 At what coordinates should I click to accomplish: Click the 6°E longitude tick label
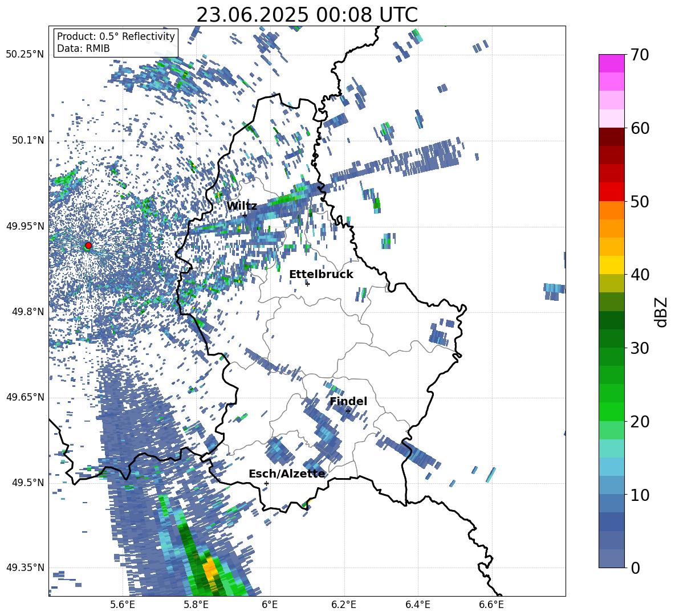click(270, 605)
